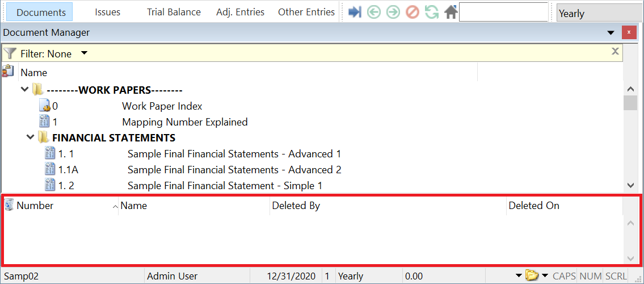The image size is (644, 284).
Task: Open the Filter: None dropdown arrow
Action: click(x=84, y=53)
